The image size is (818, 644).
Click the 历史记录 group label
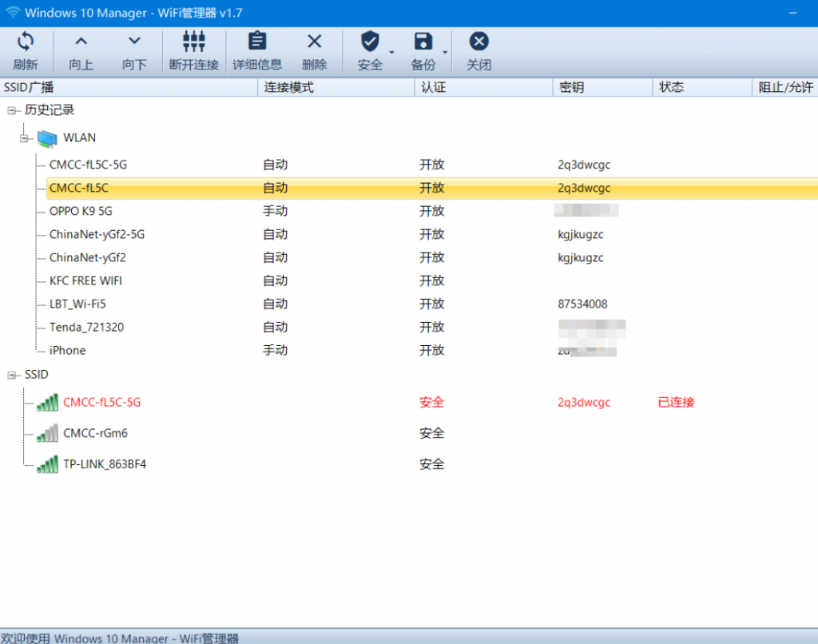pos(50,110)
